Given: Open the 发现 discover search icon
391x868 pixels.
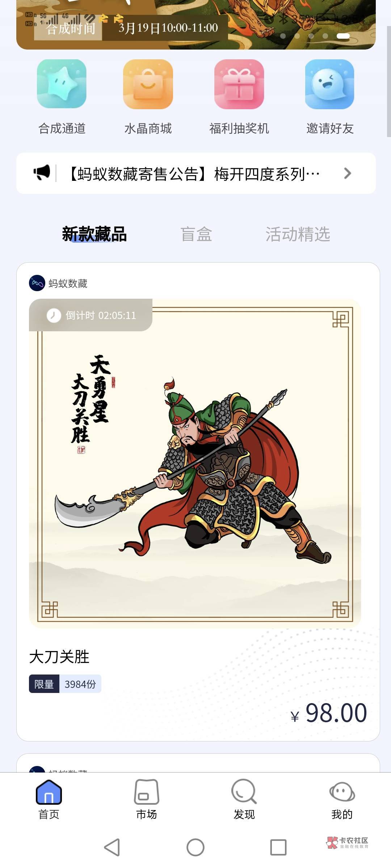Looking at the screenshot, I should click(244, 792).
